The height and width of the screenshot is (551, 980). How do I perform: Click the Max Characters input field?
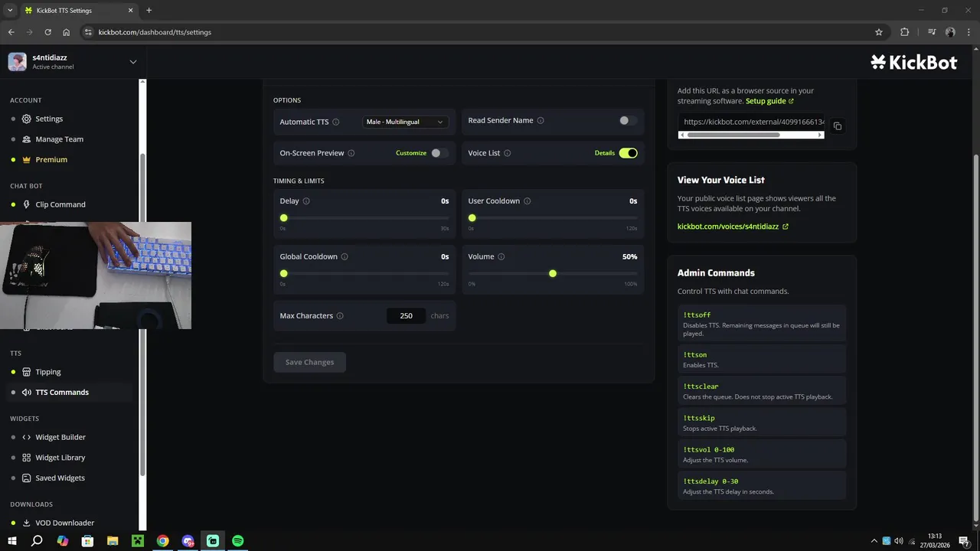tap(406, 315)
